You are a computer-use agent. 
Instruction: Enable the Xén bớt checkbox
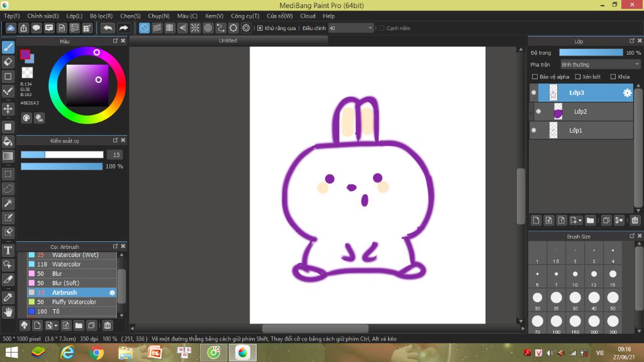[577, 77]
